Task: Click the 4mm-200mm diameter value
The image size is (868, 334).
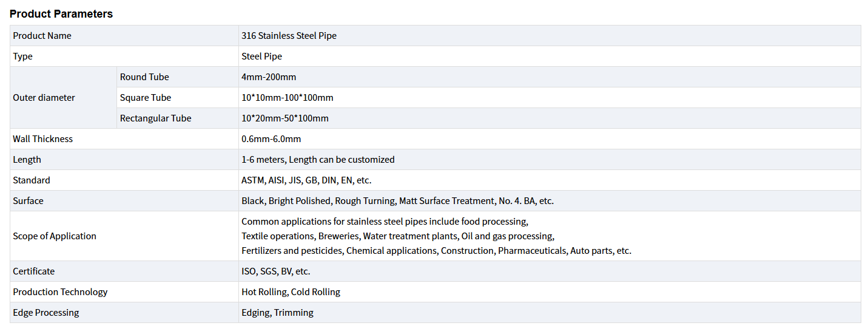Action: pyautogui.click(x=269, y=77)
